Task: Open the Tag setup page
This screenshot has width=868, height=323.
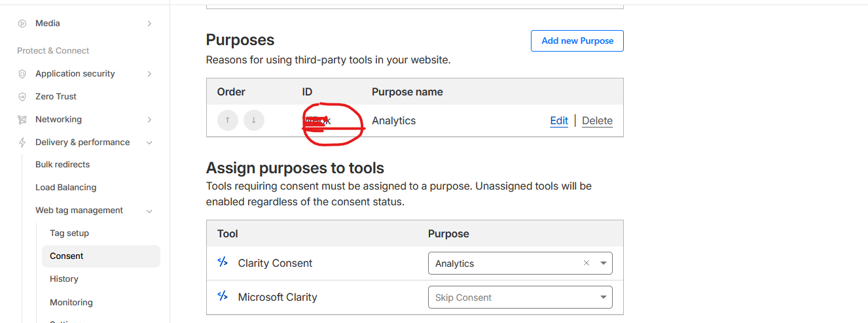Action: pyautogui.click(x=69, y=233)
